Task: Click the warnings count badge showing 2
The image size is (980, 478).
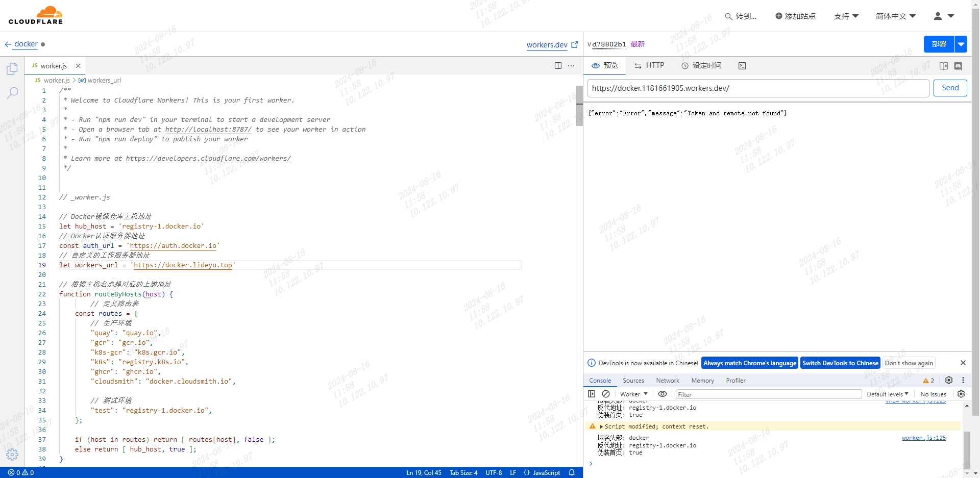Action: tap(928, 381)
